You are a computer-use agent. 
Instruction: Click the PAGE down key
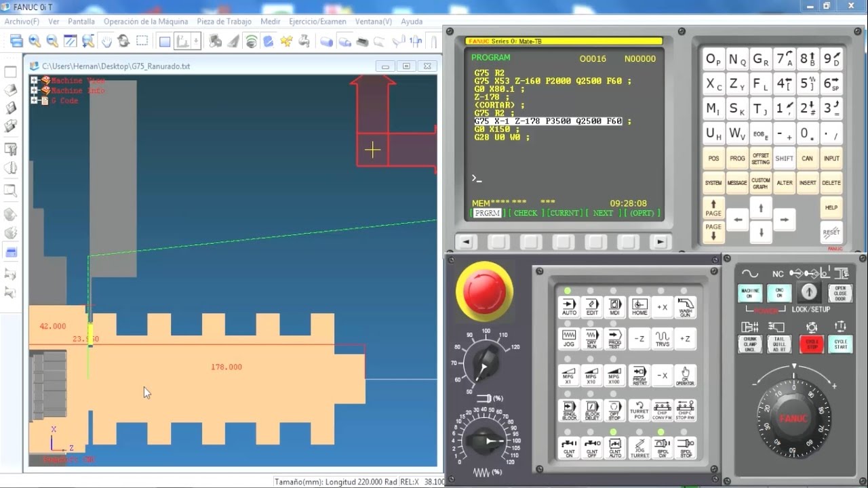[713, 232]
